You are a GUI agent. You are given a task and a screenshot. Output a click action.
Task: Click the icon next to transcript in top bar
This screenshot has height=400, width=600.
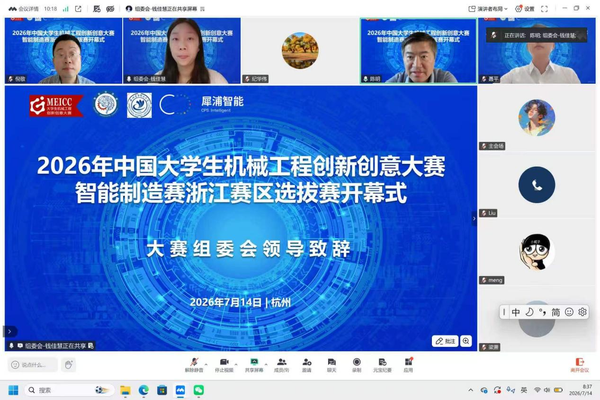(x=110, y=9)
